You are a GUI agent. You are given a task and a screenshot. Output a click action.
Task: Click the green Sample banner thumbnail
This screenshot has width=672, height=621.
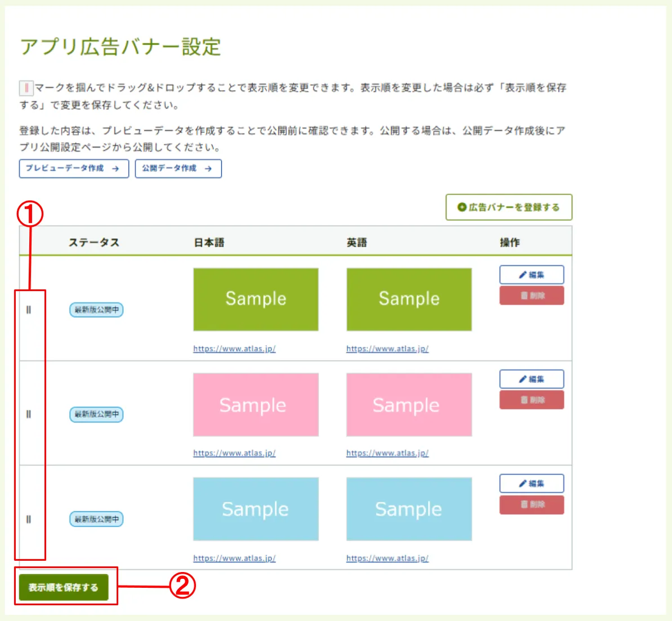coord(256,299)
